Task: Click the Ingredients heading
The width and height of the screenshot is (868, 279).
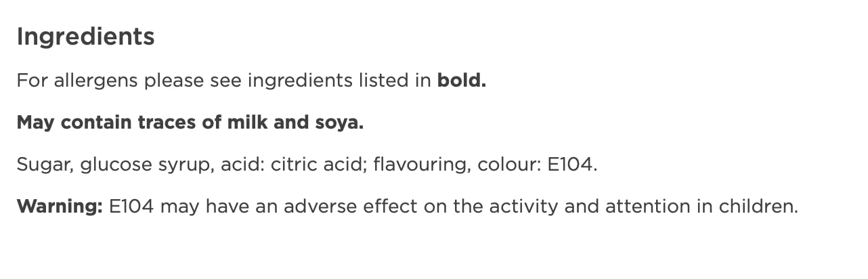Action: coord(85,37)
